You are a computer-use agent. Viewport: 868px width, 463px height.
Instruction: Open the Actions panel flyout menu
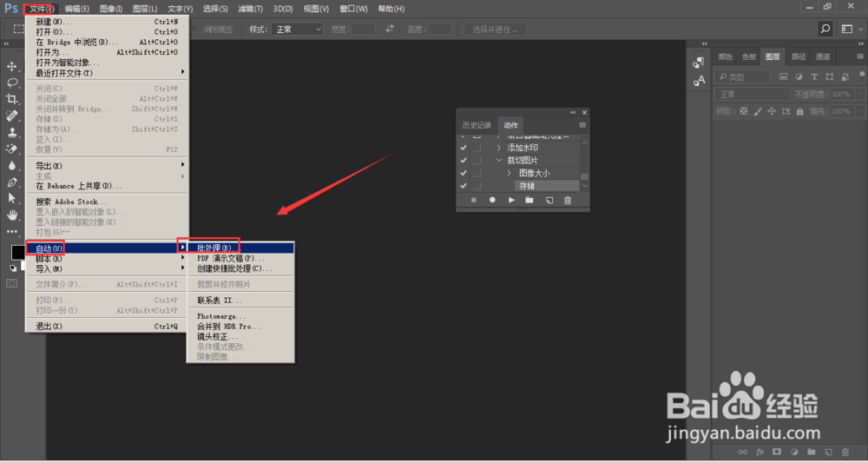(582, 125)
